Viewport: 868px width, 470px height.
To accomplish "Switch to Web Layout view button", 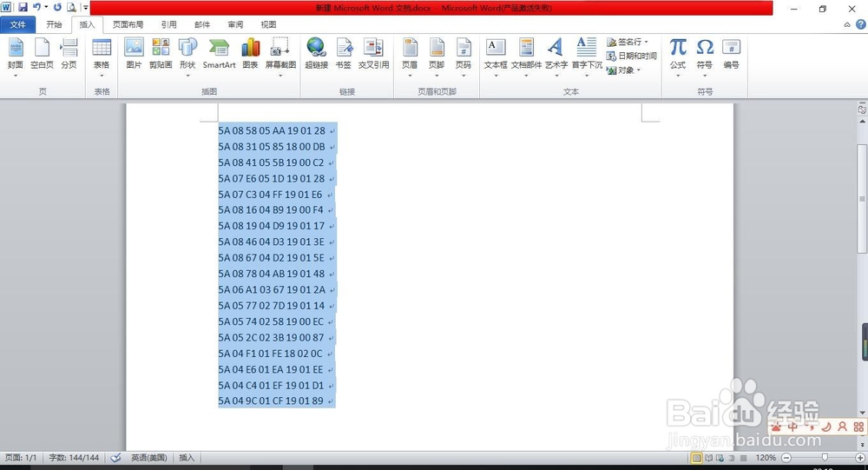I will (720, 458).
